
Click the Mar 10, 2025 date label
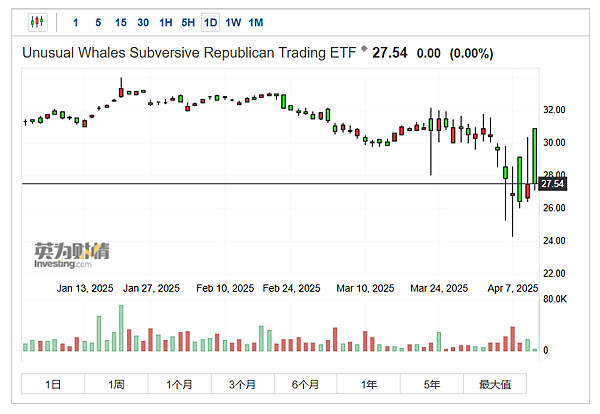[365, 288]
